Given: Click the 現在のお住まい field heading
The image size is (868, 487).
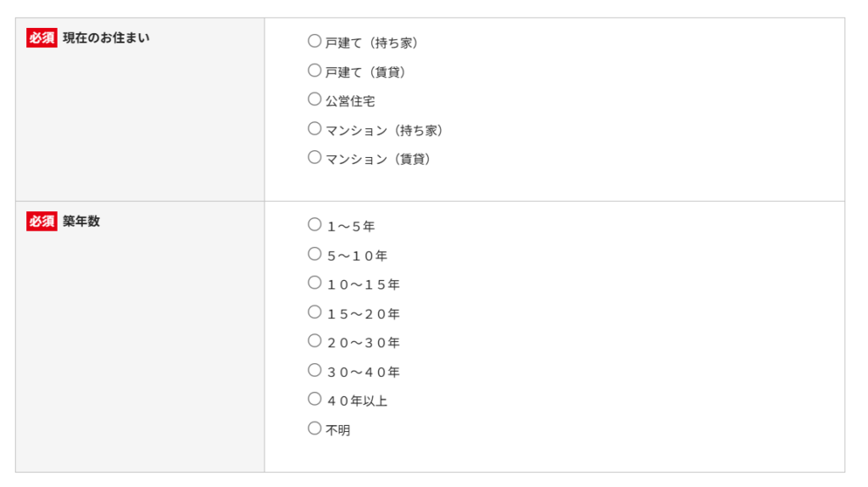Looking at the screenshot, I should point(106,38).
